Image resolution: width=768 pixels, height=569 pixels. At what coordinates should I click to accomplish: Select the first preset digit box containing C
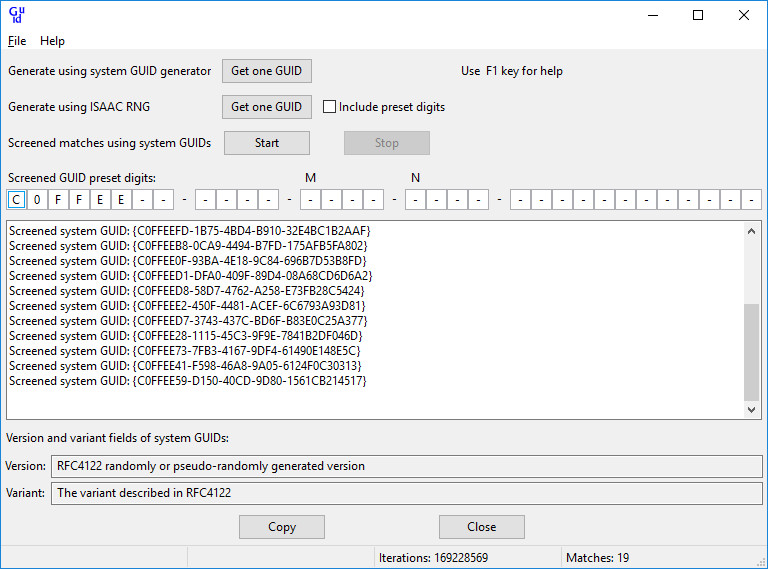(16, 200)
